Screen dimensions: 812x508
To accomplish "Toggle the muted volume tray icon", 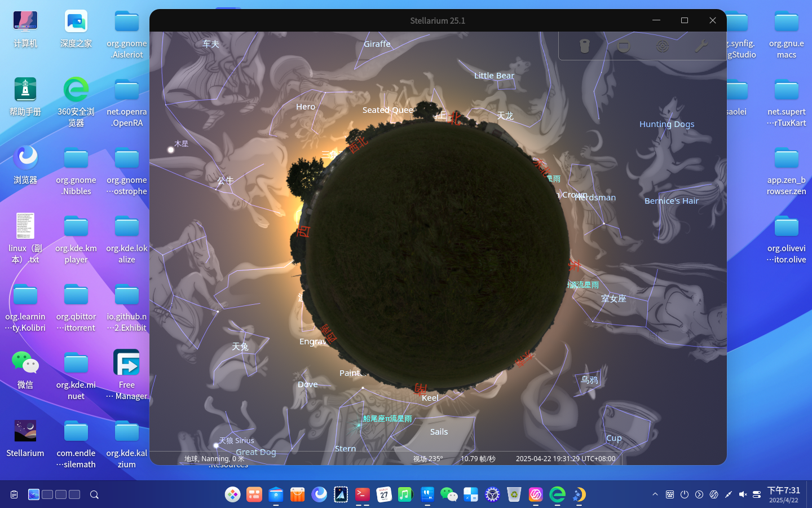I will pyautogui.click(x=743, y=494).
